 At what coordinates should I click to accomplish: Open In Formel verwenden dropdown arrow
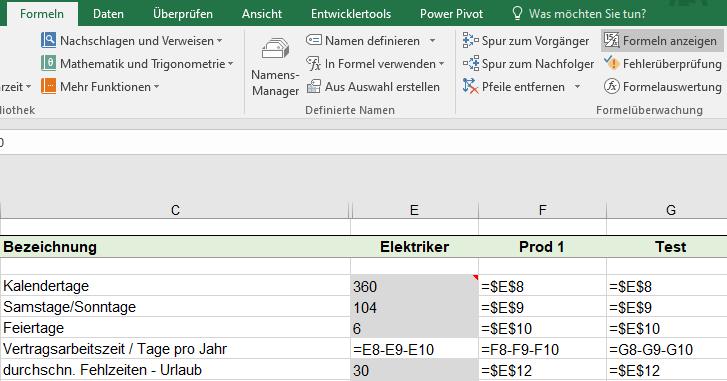(x=441, y=64)
